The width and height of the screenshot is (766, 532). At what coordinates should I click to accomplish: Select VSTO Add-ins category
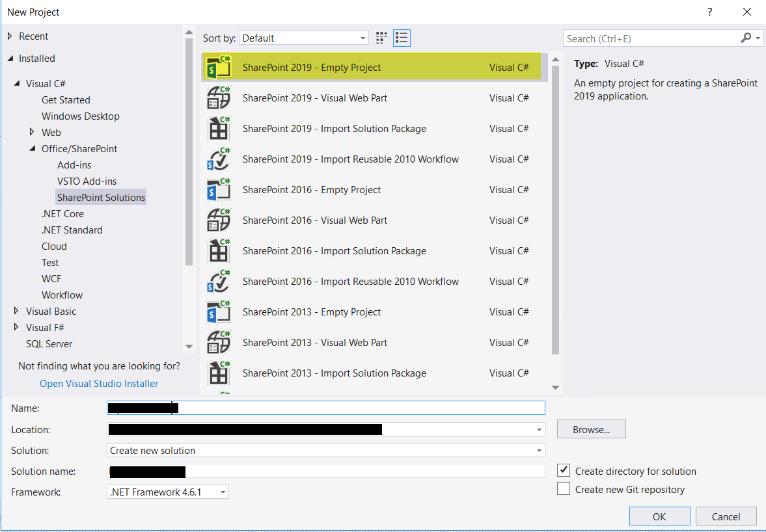click(x=87, y=181)
